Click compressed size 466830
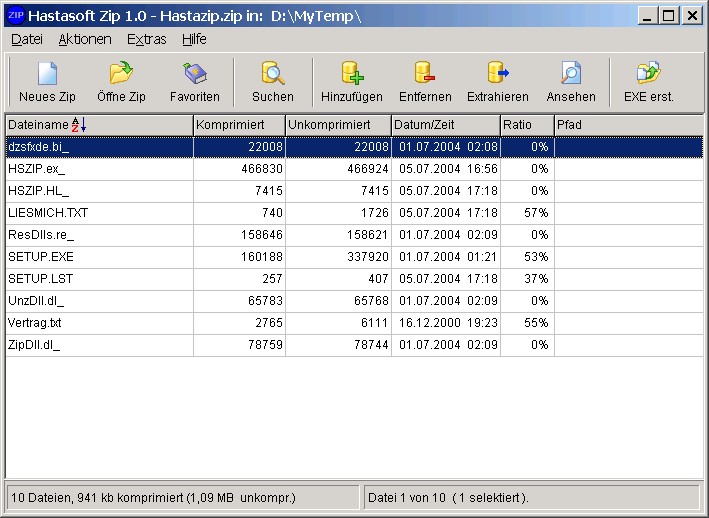The height and width of the screenshot is (518, 709). pos(262,169)
